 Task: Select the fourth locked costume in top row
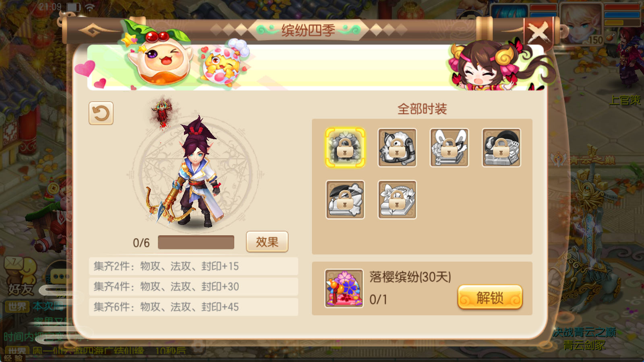point(502,148)
